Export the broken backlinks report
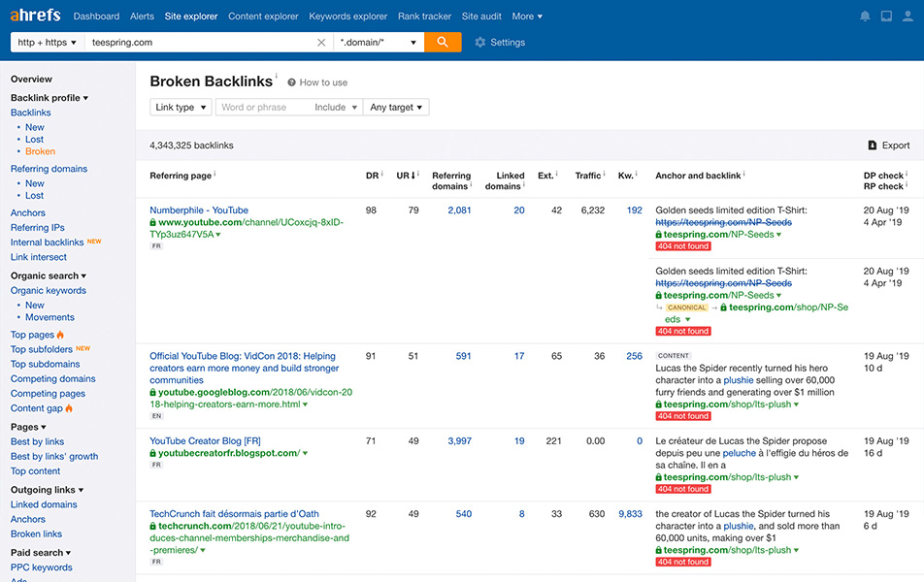The height and width of the screenshot is (582, 924). coord(888,145)
